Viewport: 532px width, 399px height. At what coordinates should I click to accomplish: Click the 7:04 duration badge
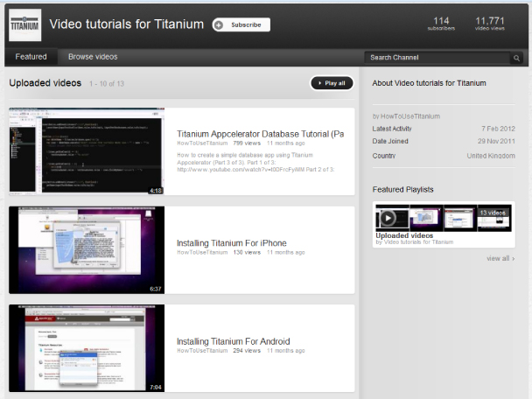pos(156,387)
